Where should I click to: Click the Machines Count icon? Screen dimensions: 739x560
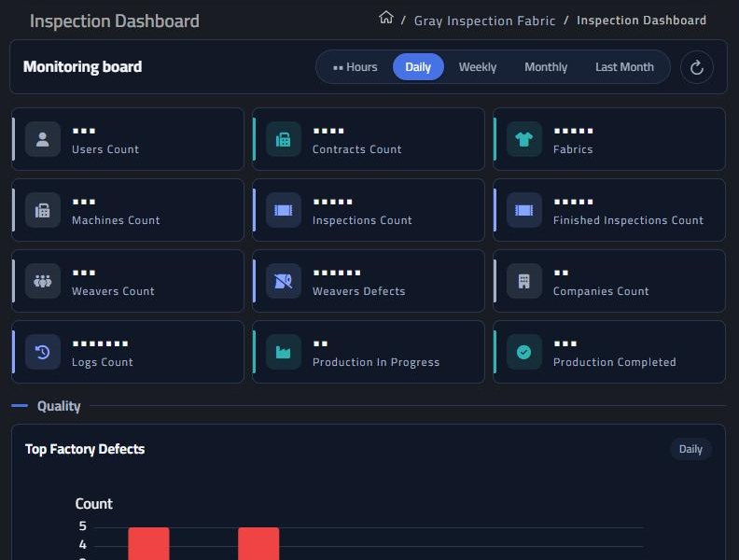pyautogui.click(x=43, y=210)
